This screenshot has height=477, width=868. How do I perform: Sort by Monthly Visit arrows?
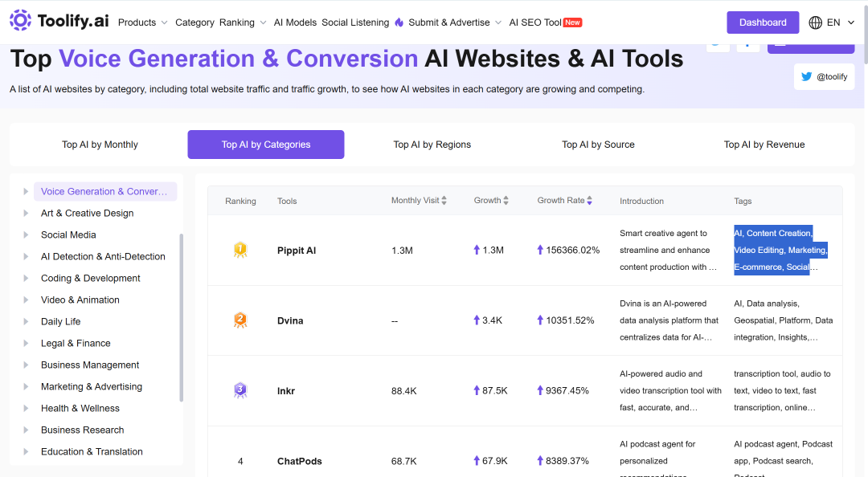(444, 200)
